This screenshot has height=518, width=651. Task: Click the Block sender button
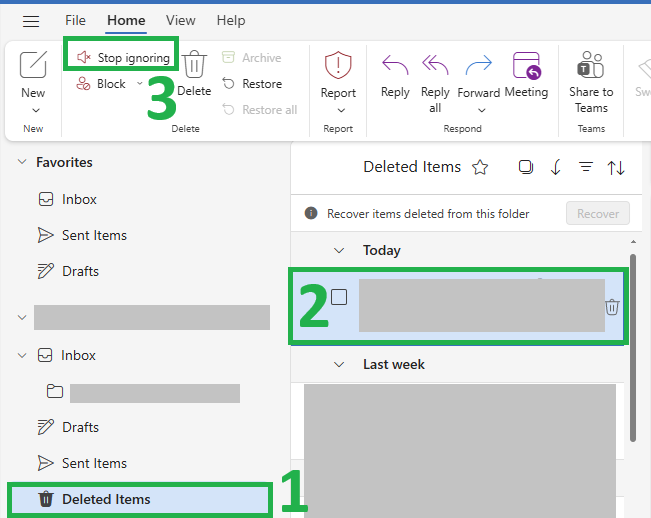pos(101,83)
